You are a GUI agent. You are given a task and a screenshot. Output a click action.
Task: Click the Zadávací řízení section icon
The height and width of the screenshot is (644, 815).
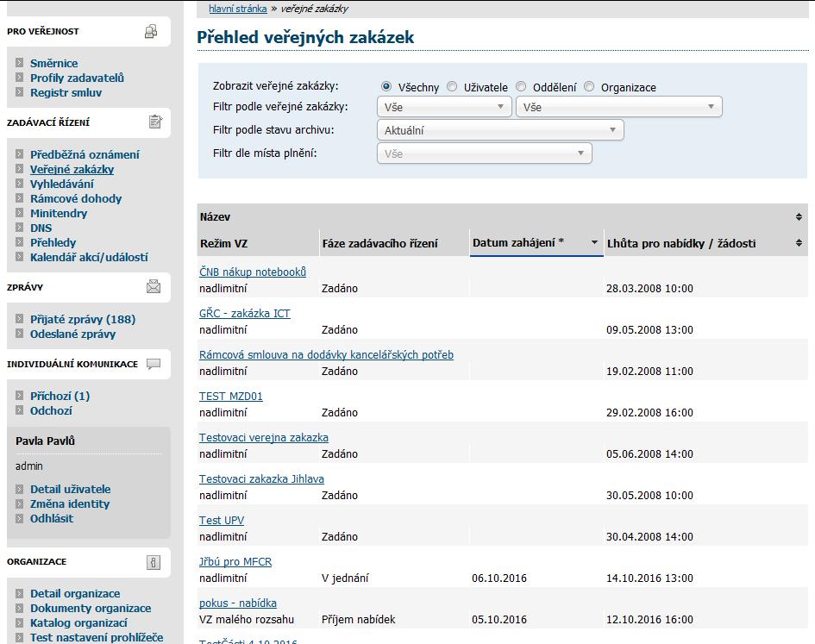(155, 122)
